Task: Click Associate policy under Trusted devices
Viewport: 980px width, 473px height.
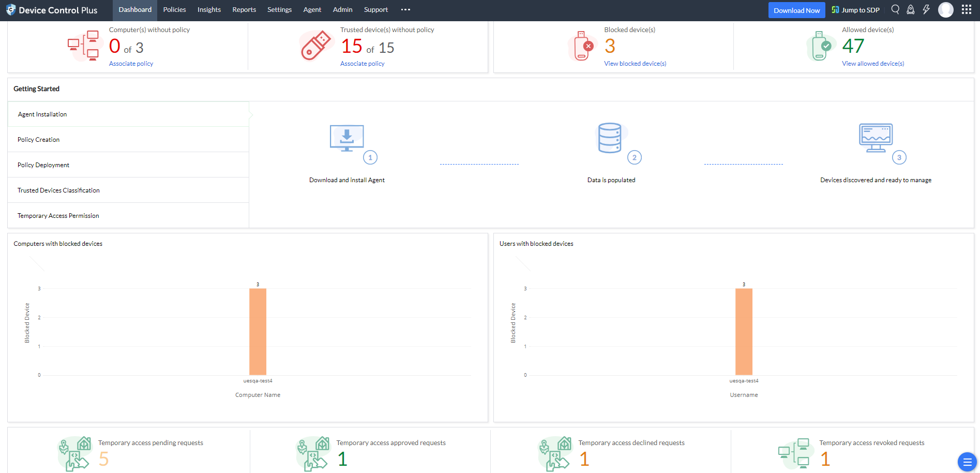Action: coord(362,64)
